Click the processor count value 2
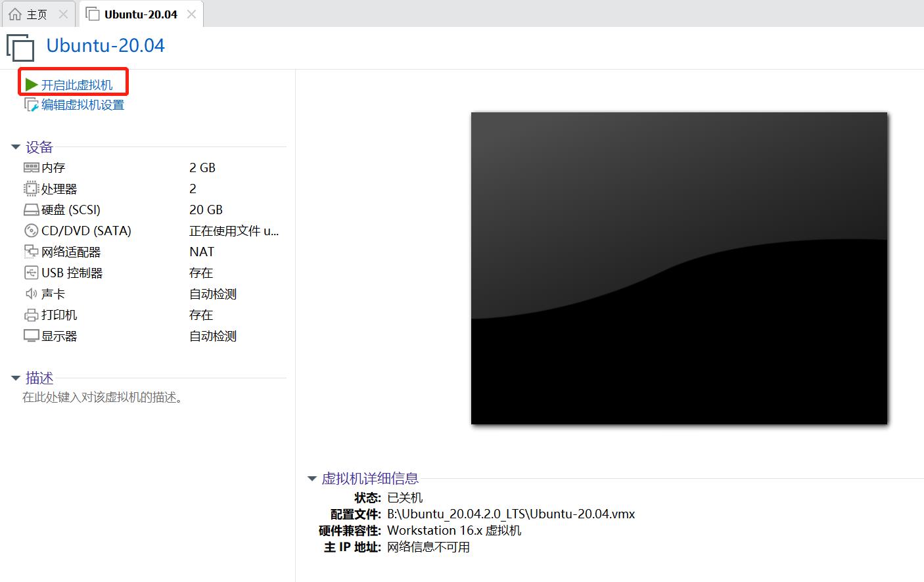Viewport: 924px width, 582px height. click(x=193, y=189)
